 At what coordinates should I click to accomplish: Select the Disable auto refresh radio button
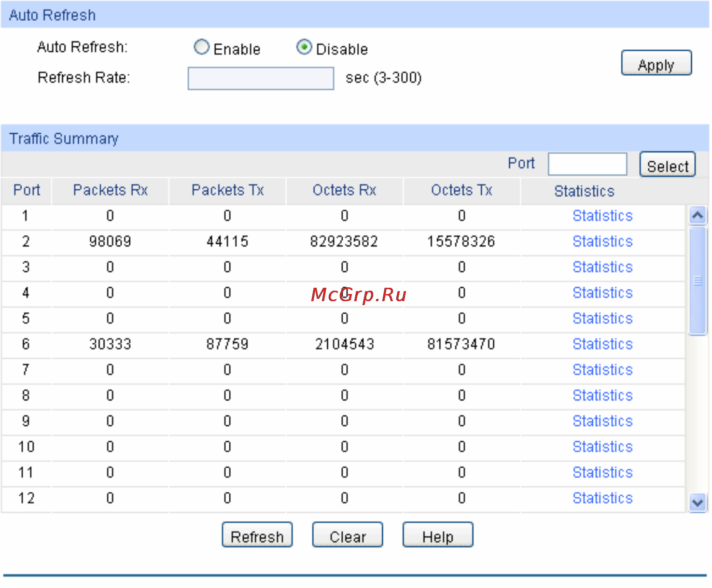[x=304, y=47]
